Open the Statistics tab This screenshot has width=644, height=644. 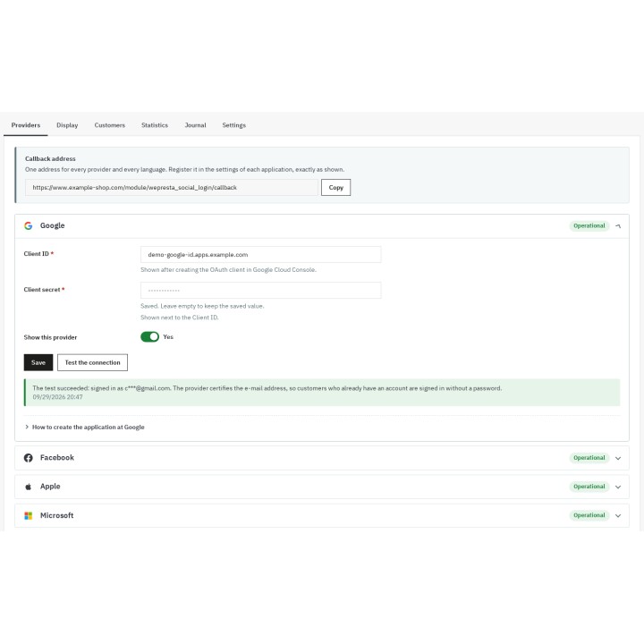coord(155,125)
